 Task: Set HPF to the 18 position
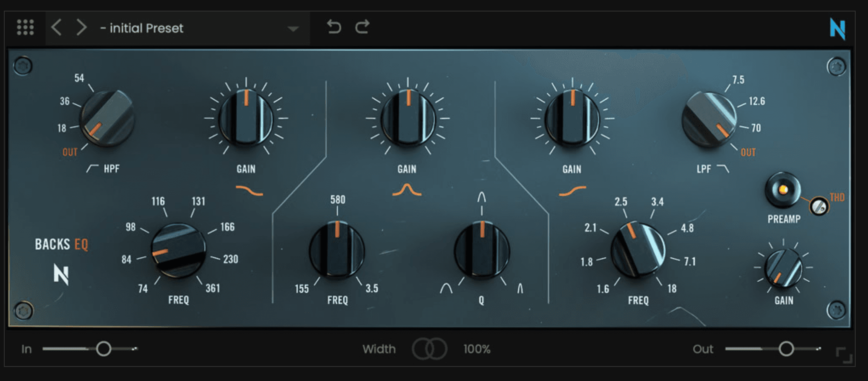tap(62, 128)
